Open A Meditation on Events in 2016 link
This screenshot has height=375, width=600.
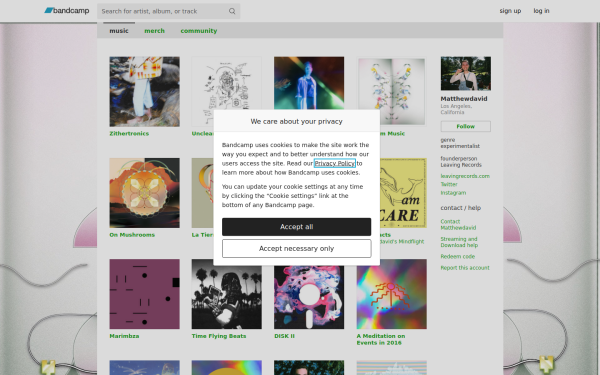click(381, 339)
